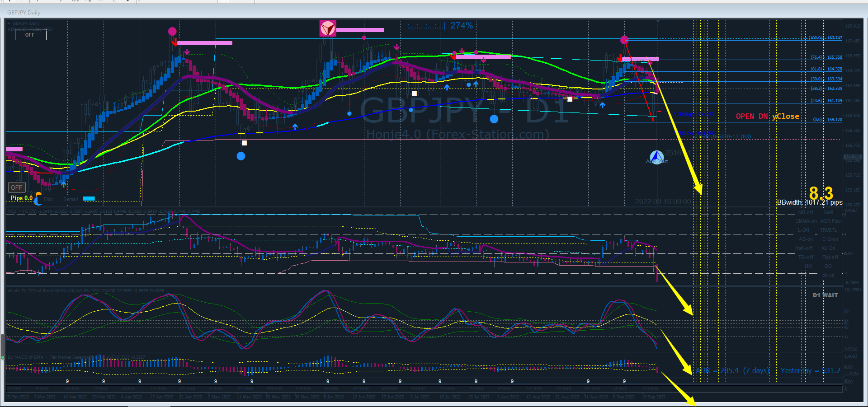Screen dimensions: 868x407
Task: Click the 22 Apr 2022 date label
Action: click(190, 397)
